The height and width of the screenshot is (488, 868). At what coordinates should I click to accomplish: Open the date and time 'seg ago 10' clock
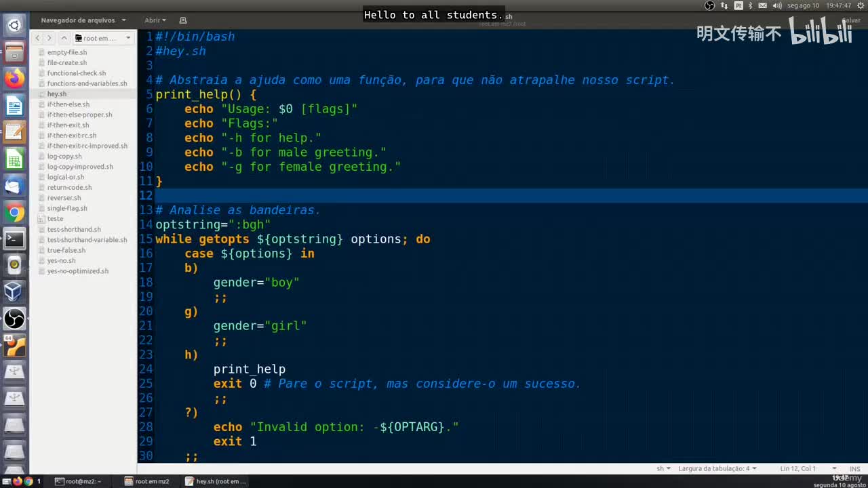click(x=819, y=5)
